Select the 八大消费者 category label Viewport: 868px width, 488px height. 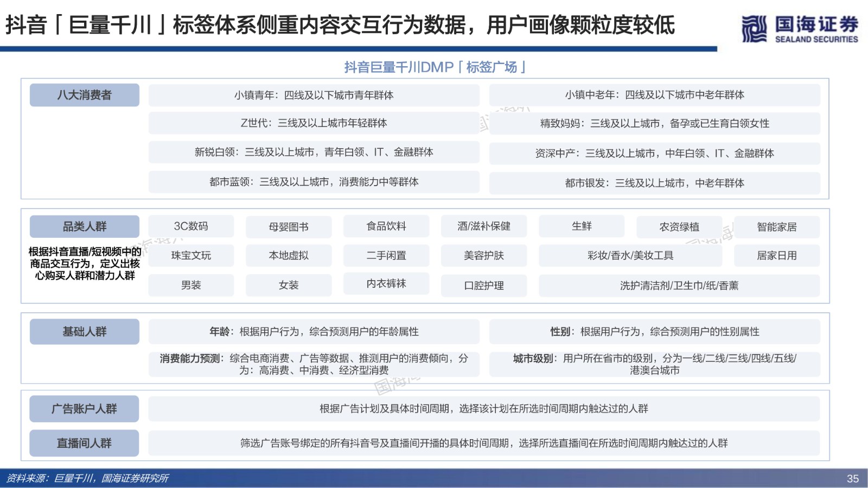pos(85,95)
